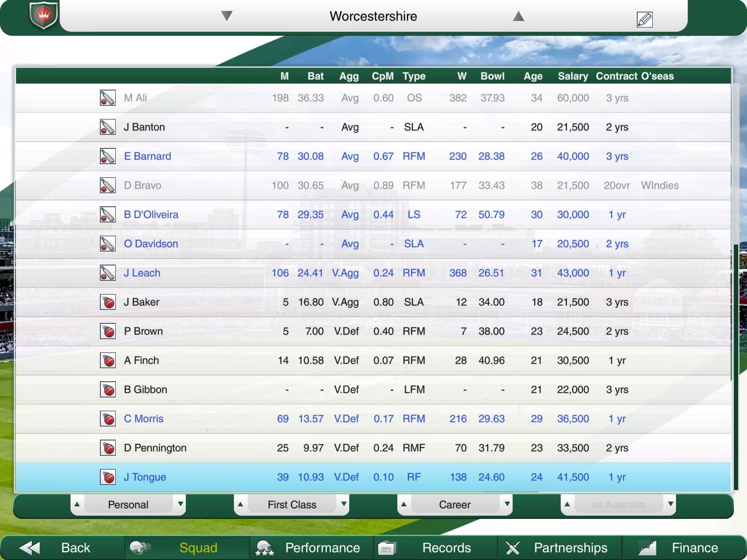Select player D Pennington

coord(373,448)
